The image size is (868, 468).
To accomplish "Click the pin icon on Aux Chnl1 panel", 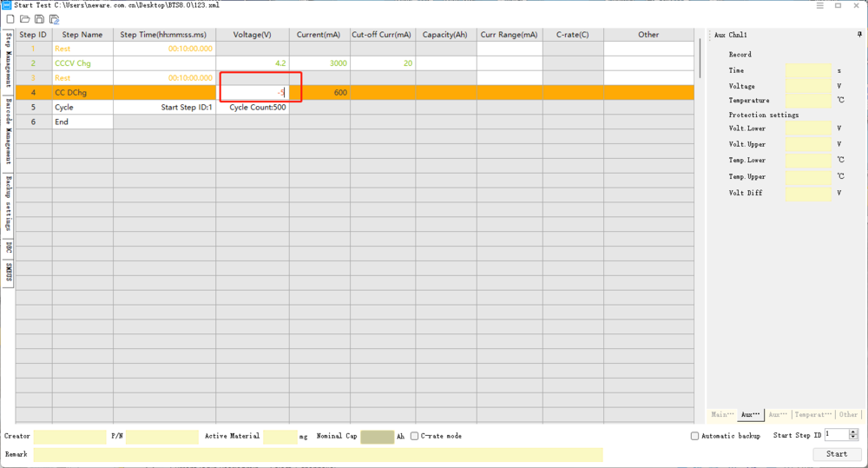I will tap(858, 35).
